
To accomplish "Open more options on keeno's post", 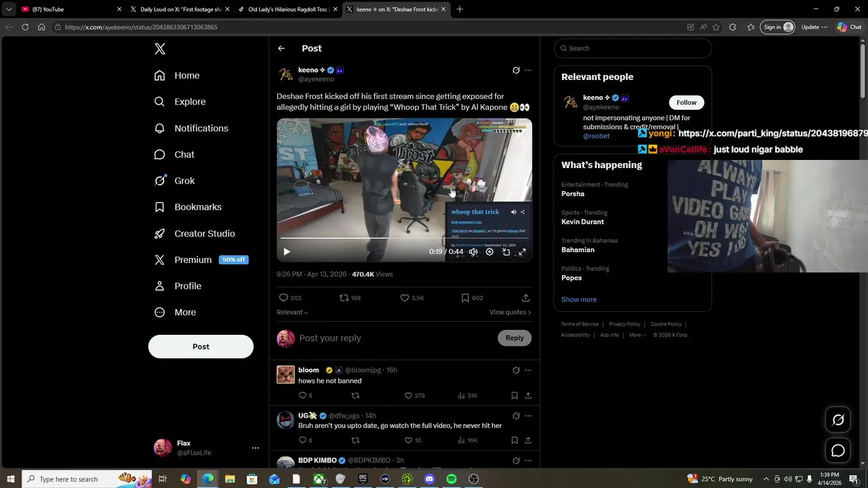I will click(528, 70).
